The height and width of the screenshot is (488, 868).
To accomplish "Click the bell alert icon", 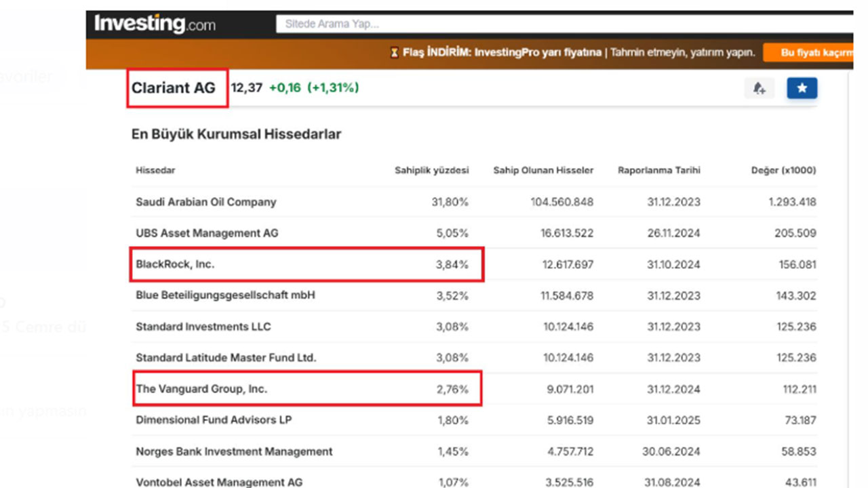I will click(x=759, y=88).
